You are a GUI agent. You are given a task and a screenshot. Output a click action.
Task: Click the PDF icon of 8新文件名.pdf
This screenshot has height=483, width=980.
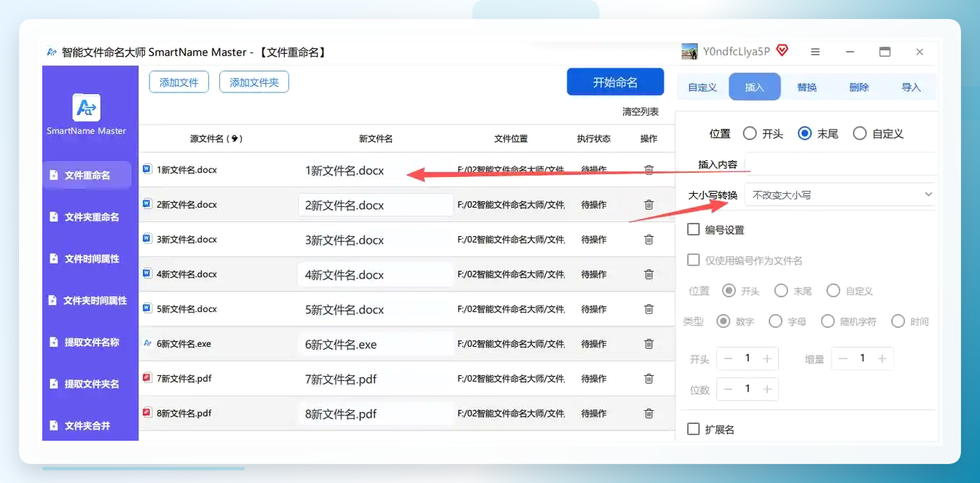click(147, 412)
